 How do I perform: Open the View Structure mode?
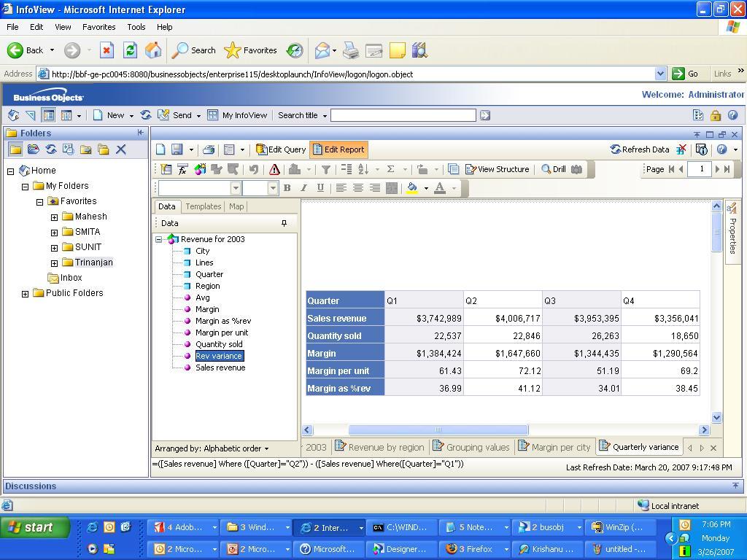pos(497,168)
